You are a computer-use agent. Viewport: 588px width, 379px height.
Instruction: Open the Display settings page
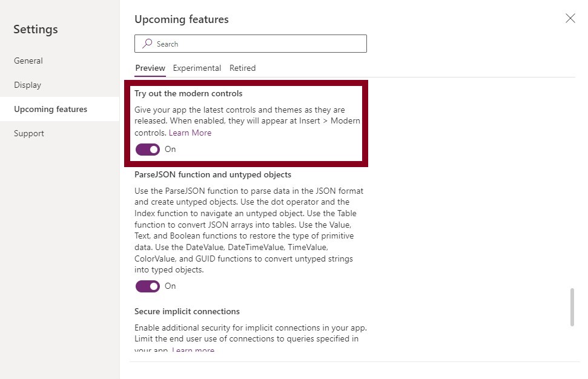pyautogui.click(x=27, y=85)
